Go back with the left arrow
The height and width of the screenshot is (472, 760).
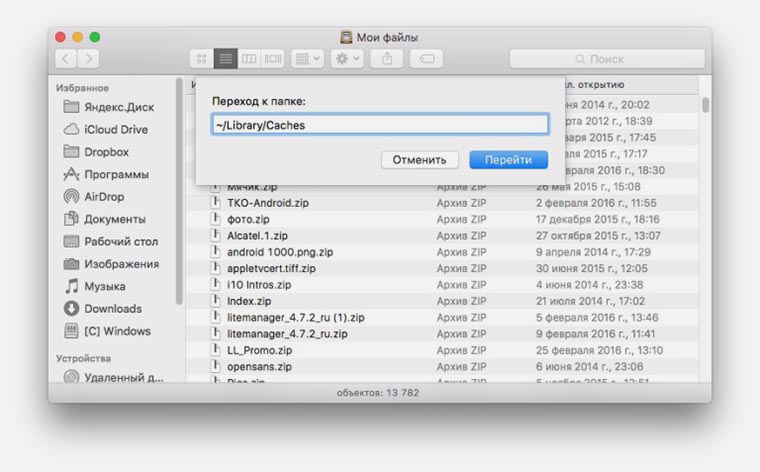[66, 59]
